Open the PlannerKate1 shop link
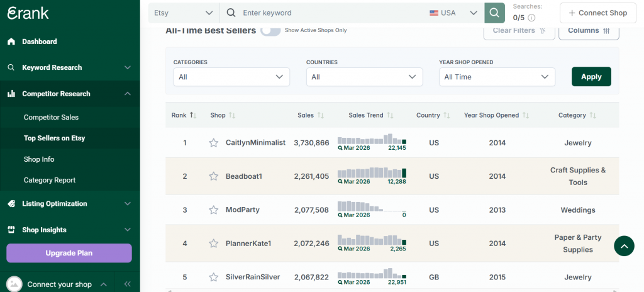 click(x=248, y=244)
